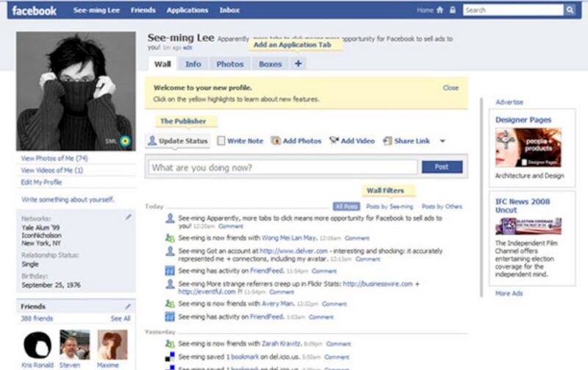The width and height of the screenshot is (588, 370).
Task: Select the Update Status person icon
Action: 152,140
